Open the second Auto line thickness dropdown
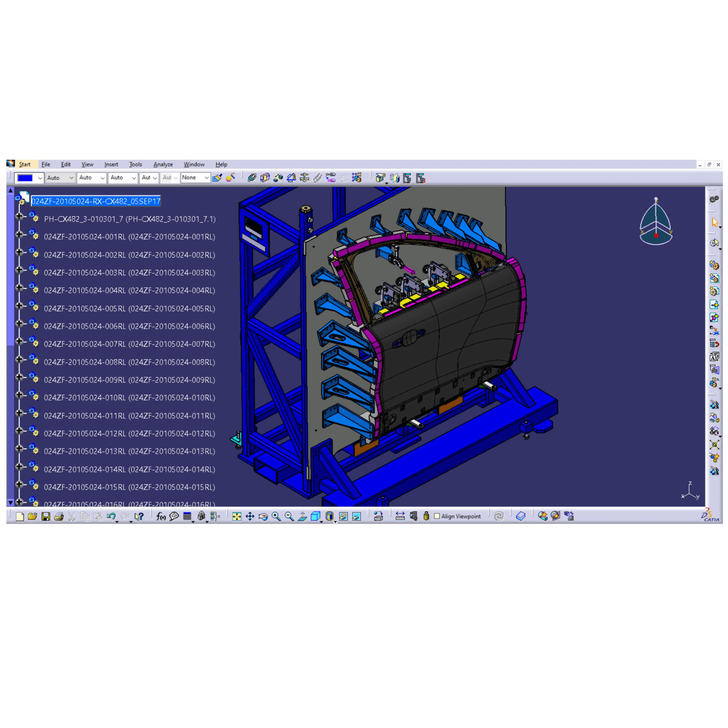This screenshot has width=728, height=728. (x=91, y=178)
